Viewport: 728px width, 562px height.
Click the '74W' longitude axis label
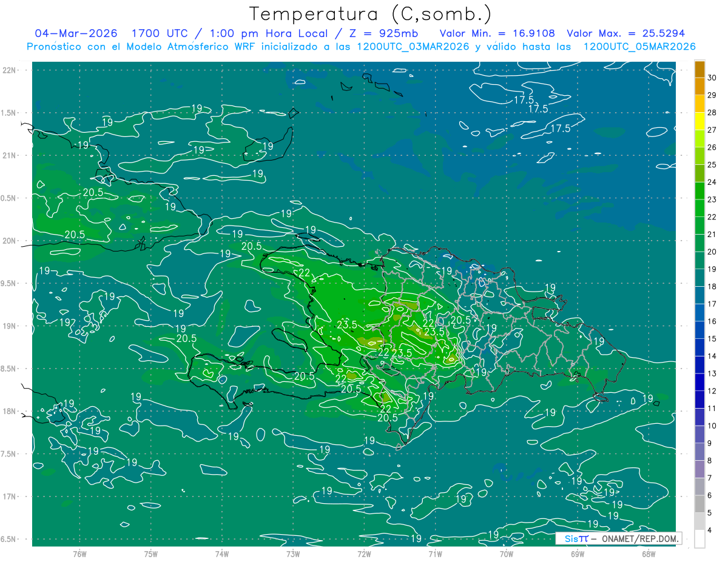(x=222, y=554)
